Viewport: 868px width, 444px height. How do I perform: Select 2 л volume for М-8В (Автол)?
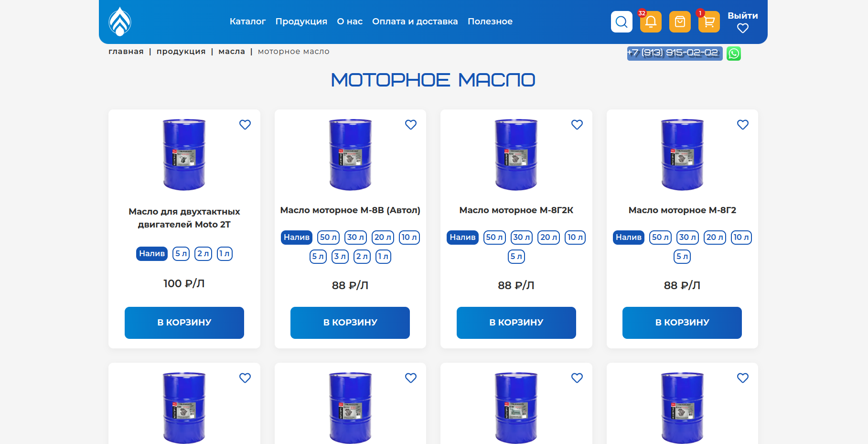362,257
